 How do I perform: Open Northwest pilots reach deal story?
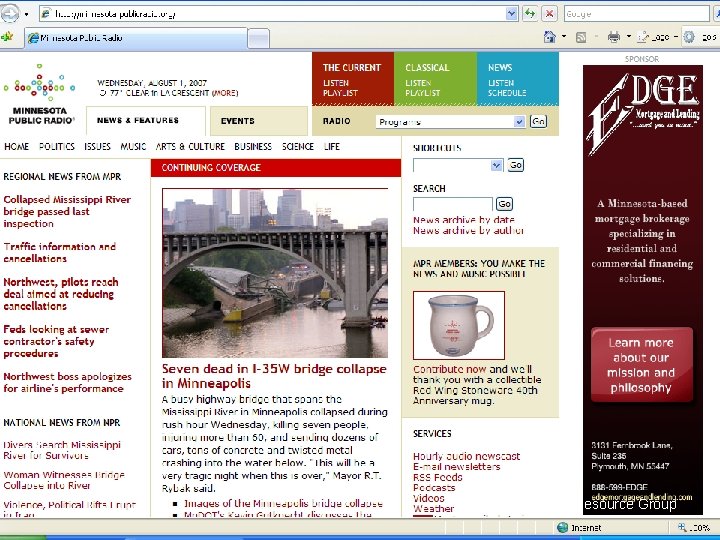click(x=61, y=294)
